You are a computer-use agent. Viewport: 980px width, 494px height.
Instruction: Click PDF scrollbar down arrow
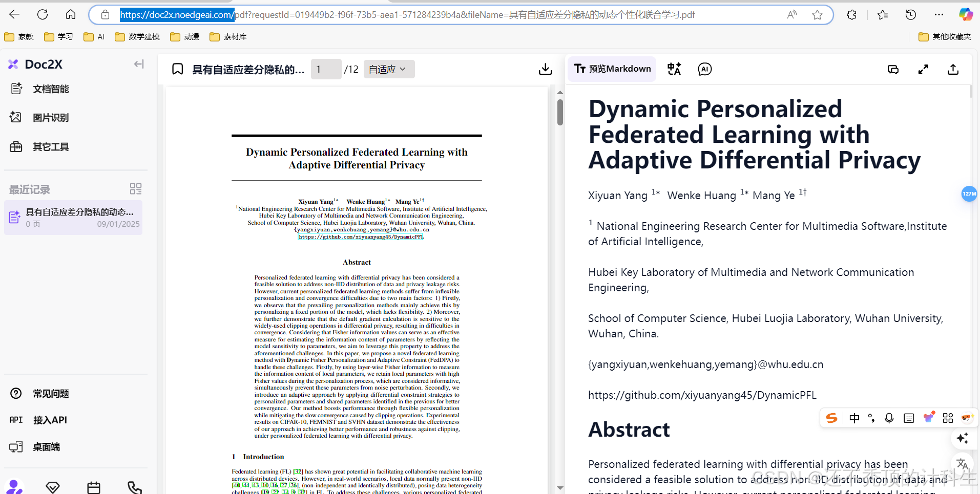click(x=560, y=488)
